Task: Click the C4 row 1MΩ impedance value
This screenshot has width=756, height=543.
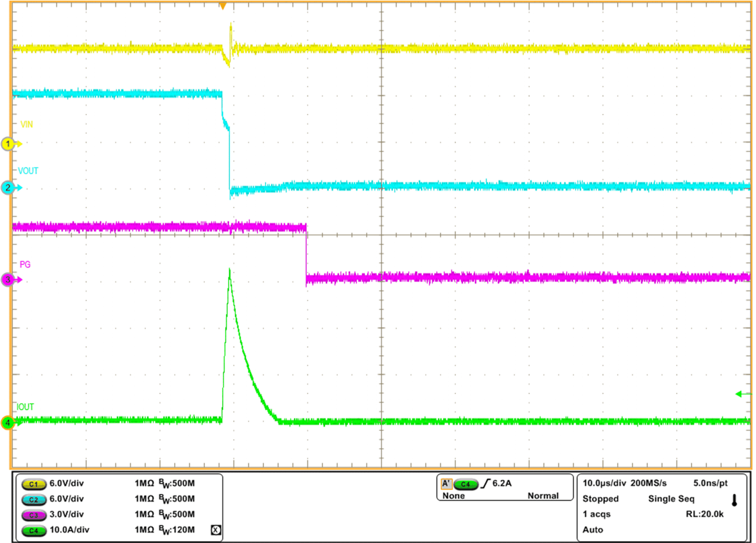Action: coord(144,530)
